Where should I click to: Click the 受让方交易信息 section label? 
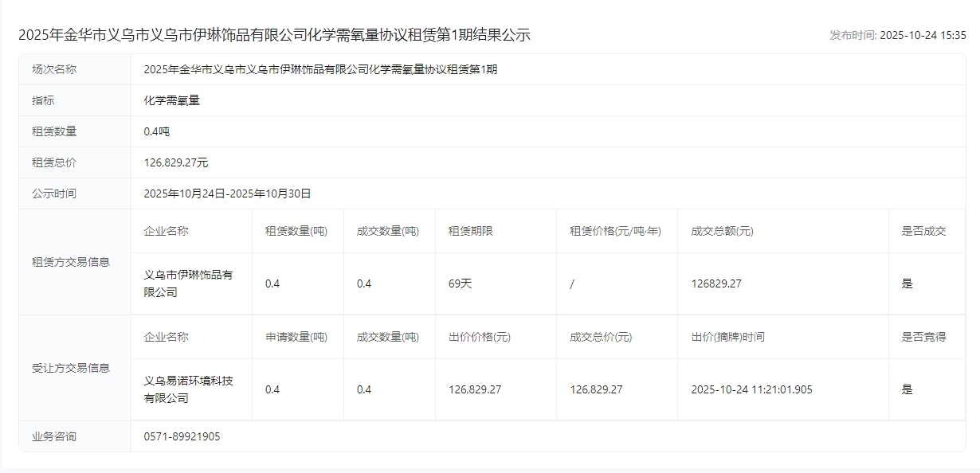[71, 368]
